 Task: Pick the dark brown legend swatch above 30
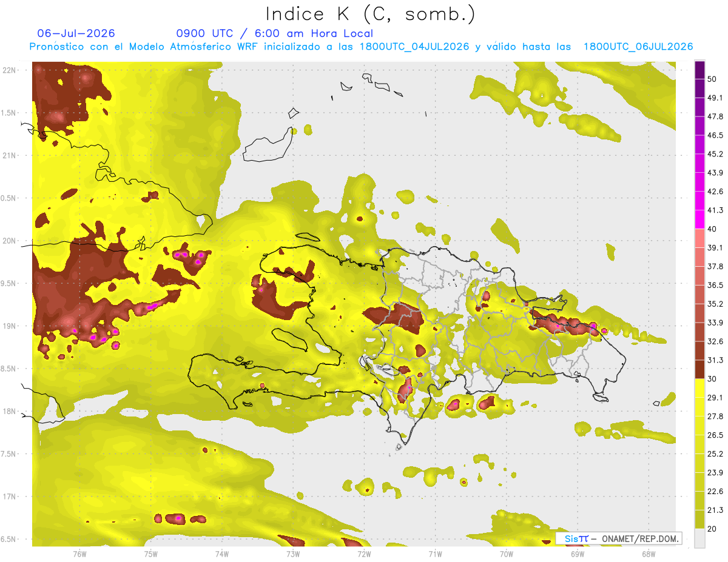click(699, 369)
